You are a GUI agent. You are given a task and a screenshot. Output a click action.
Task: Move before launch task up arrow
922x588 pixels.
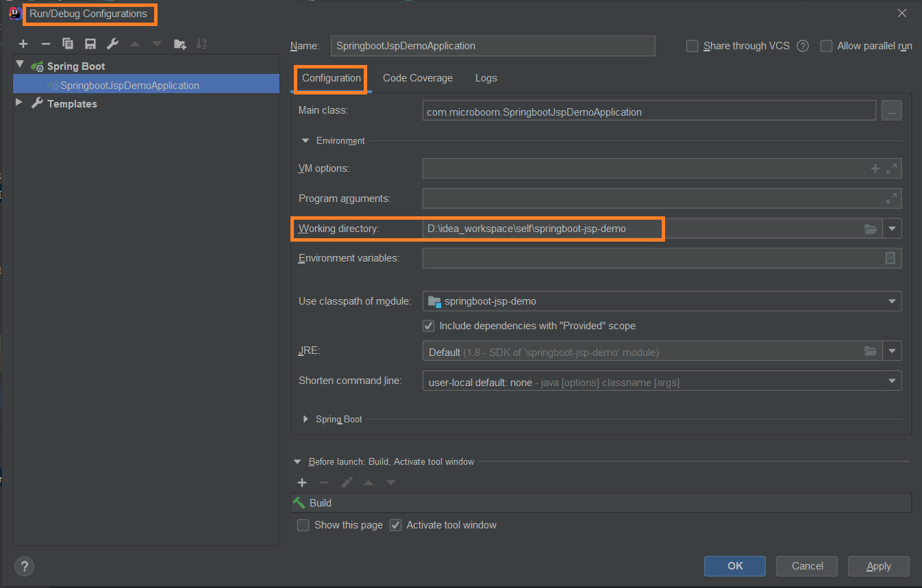tap(369, 483)
